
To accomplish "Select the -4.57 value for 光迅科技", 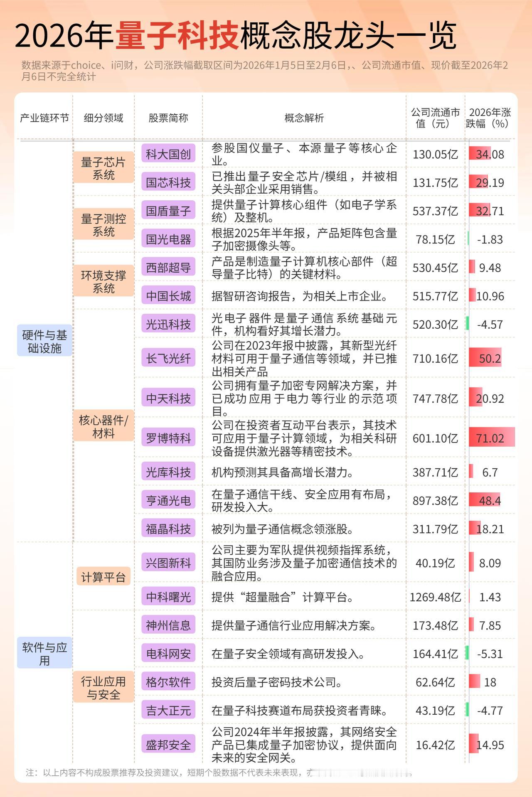I will pyautogui.click(x=490, y=324).
